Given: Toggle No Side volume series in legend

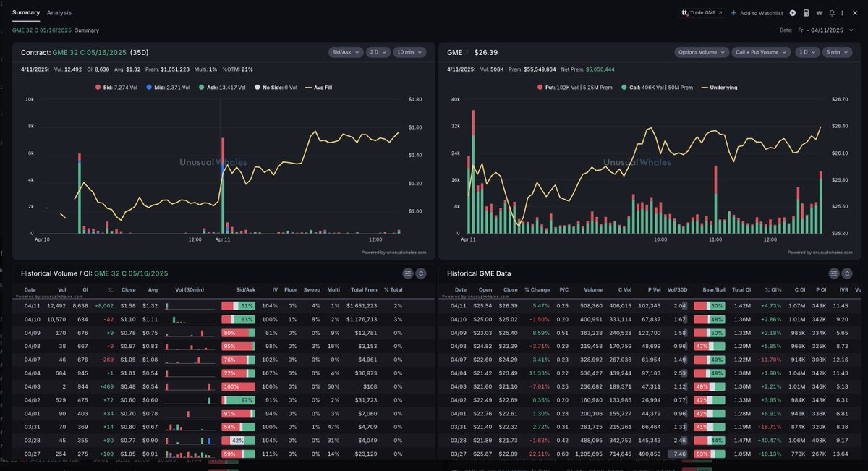Looking at the screenshot, I should point(277,87).
